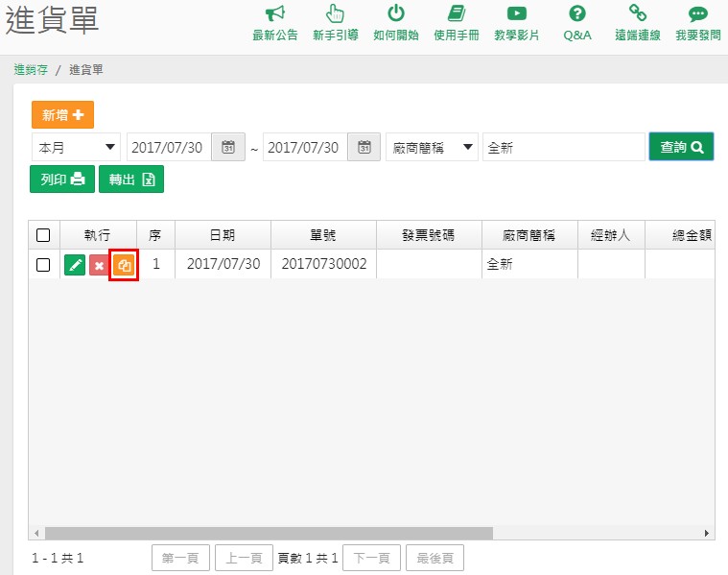Open 使用手冊 manual book icon
The image size is (728, 575).
(x=457, y=13)
